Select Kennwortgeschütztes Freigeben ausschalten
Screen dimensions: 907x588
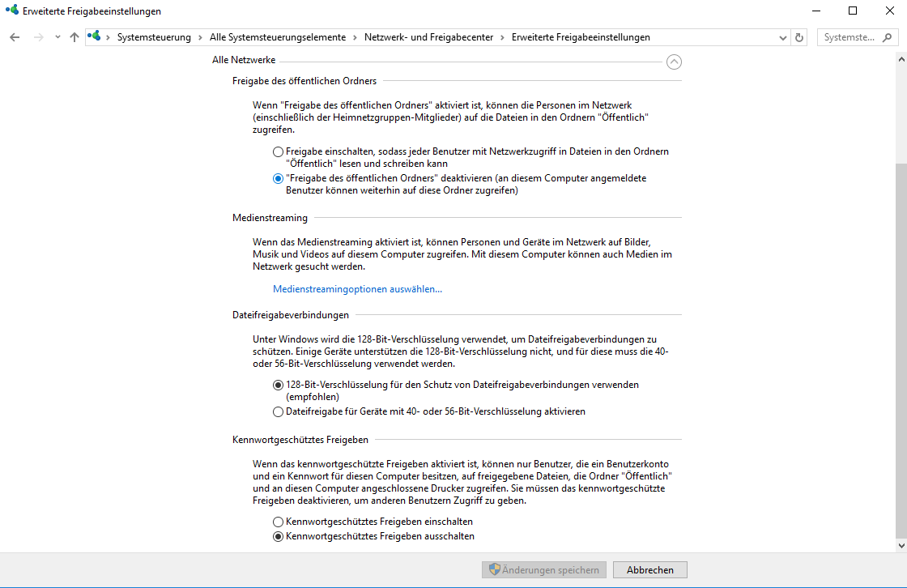point(279,536)
